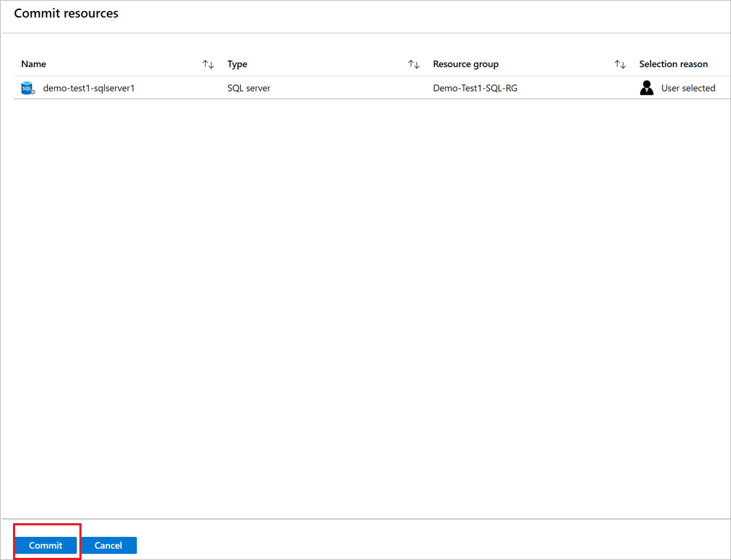
Task: Click the up arrow in the Name sort control
Action: [206, 64]
